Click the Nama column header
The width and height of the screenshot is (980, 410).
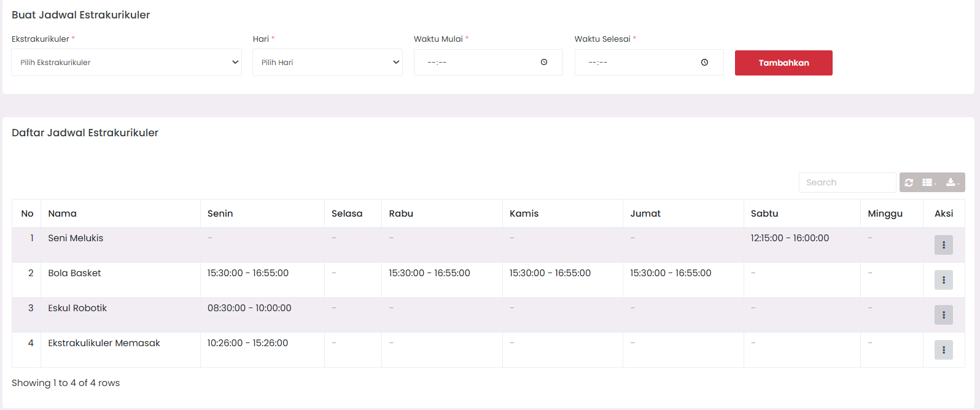pyautogui.click(x=63, y=214)
